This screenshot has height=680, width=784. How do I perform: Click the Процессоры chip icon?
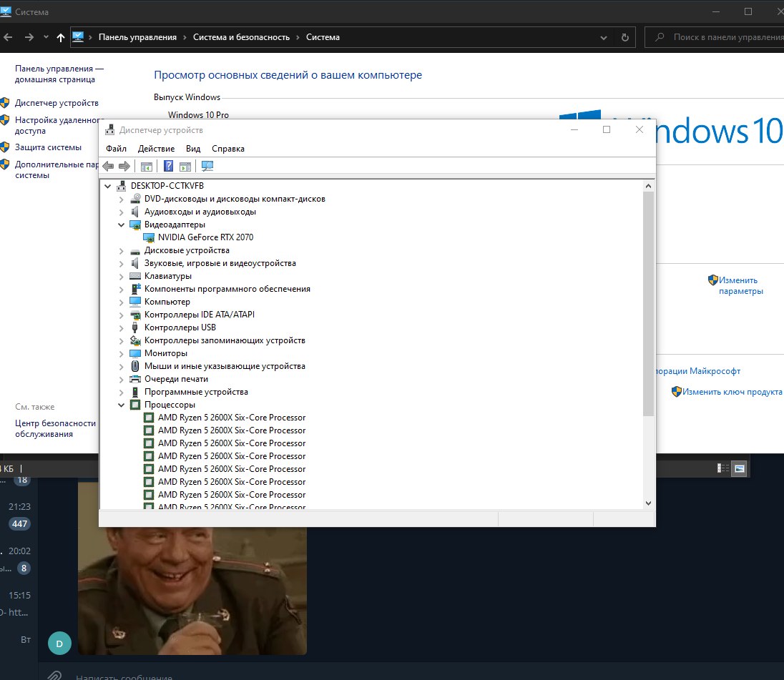[135, 405]
